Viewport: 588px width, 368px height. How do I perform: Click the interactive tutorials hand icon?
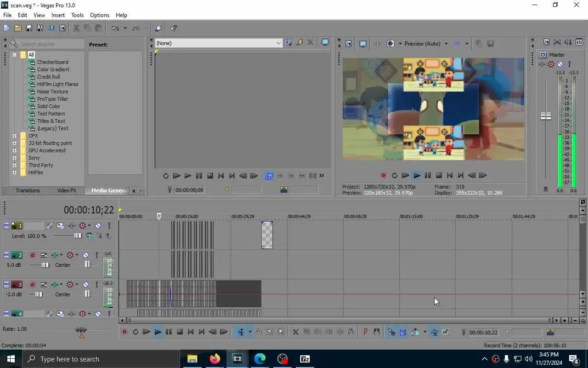point(158,28)
